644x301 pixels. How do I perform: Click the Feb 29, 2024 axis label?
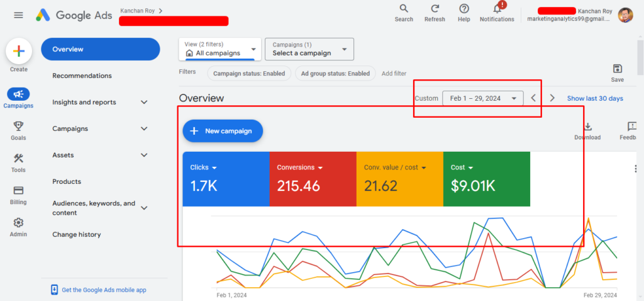(600, 295)
